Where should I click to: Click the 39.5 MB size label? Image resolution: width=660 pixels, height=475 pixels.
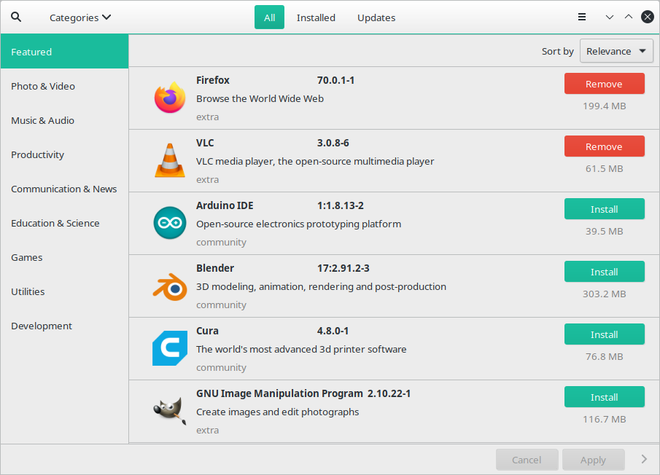tap(604, 232)
